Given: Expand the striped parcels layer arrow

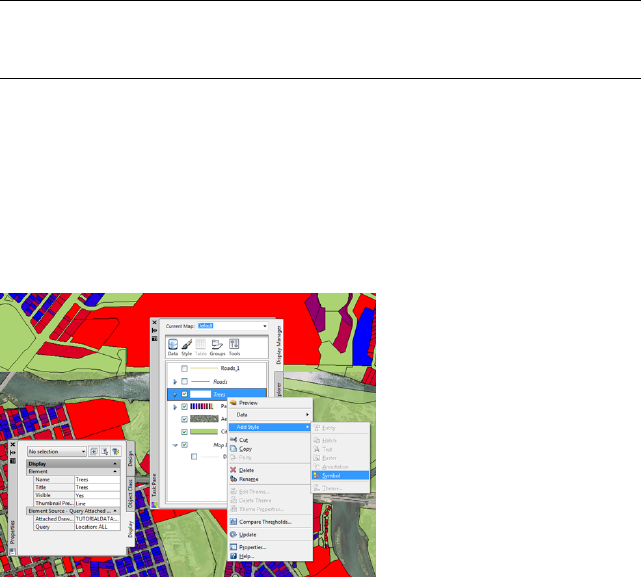Looking at the screenshot, I should [175, 407].
